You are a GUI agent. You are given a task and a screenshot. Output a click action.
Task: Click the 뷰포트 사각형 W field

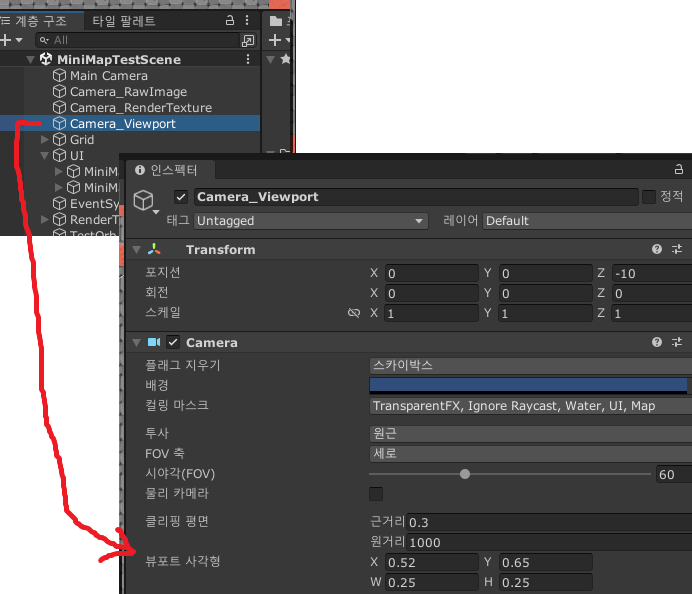point(432,583)
